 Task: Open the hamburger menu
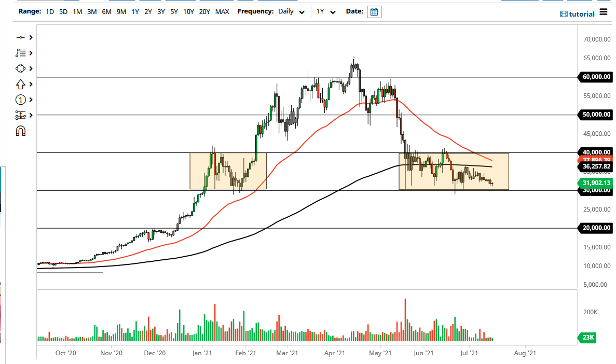[603, 12]
